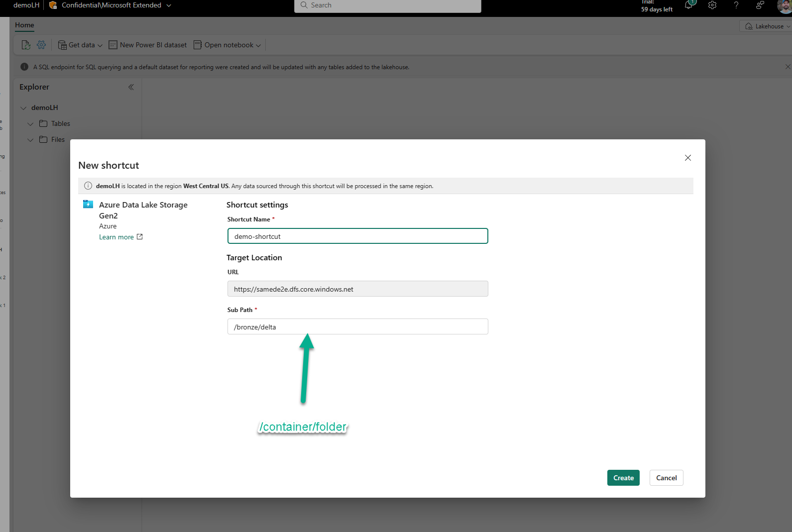792x532 pixels.
Task: Click the sensitivity label shield icon
Action: pyautogui.click(x=53, y=5)
